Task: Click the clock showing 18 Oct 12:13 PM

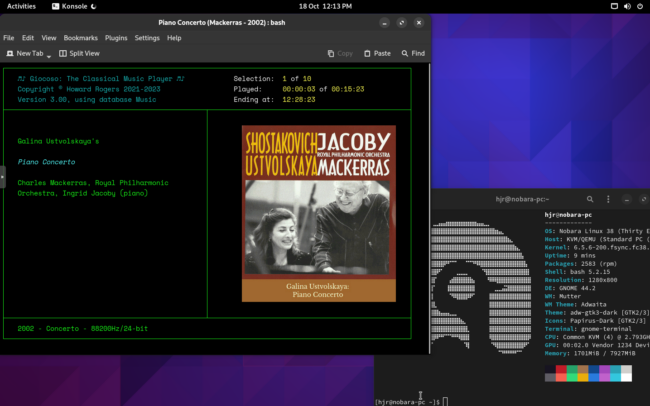Action: (x=325, y=6)
